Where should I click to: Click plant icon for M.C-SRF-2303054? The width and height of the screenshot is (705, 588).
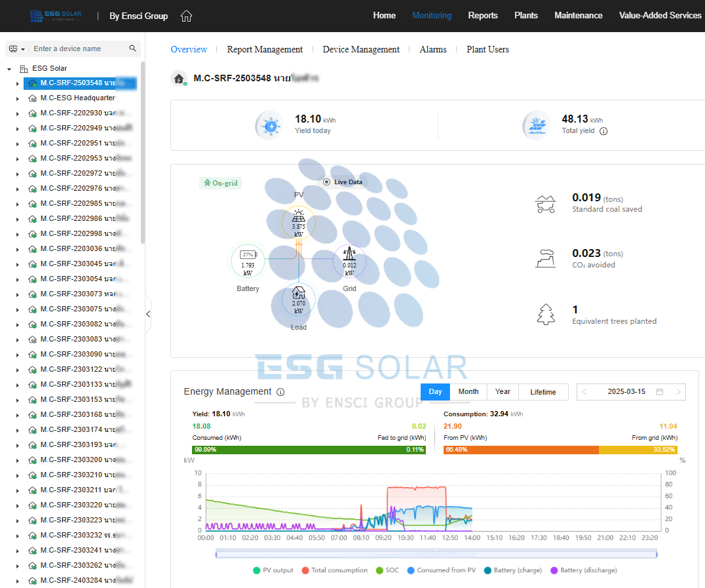coord(32,279)
